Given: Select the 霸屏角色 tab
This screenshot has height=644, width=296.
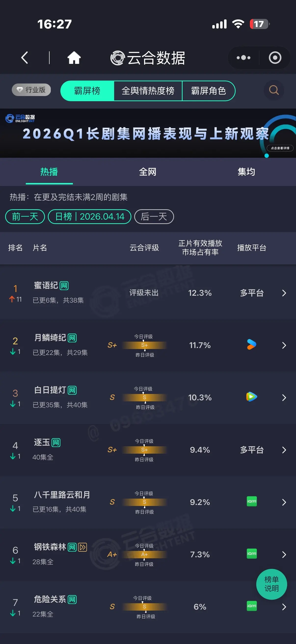Looking at the screenshot, I should [x=209, y=91].
